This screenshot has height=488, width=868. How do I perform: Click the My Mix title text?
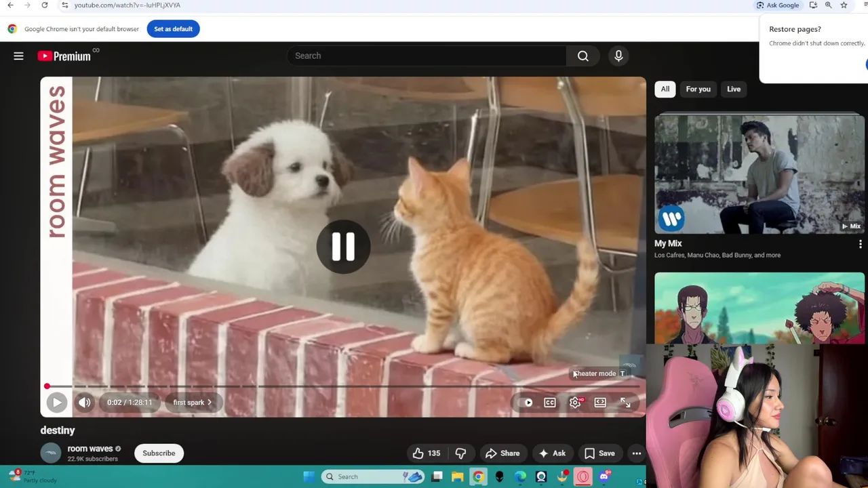pyautogui.click(x=668, y=243)
